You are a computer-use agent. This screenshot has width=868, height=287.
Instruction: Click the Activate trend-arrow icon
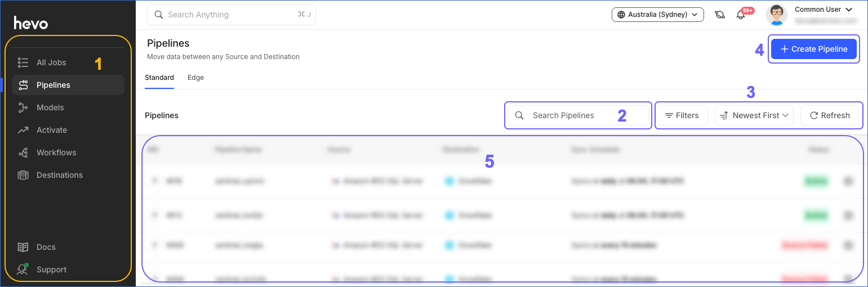tap(23, 130)
